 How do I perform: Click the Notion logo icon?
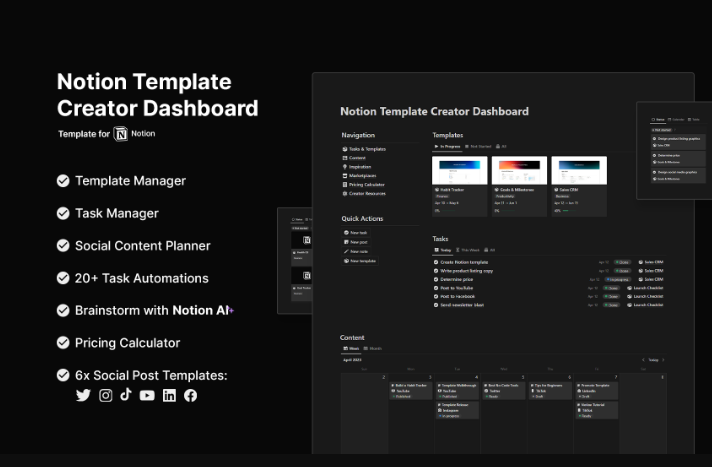[121, 133]
